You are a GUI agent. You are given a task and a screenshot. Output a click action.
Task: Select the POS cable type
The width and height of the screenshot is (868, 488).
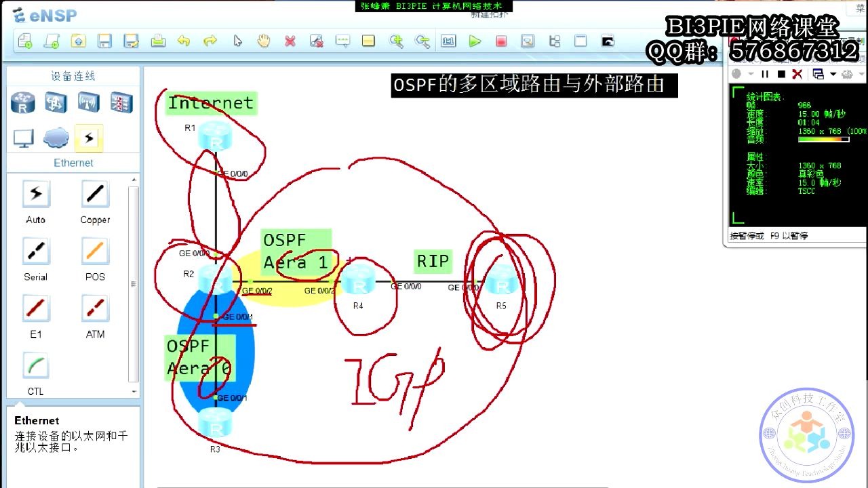[95, 251]
